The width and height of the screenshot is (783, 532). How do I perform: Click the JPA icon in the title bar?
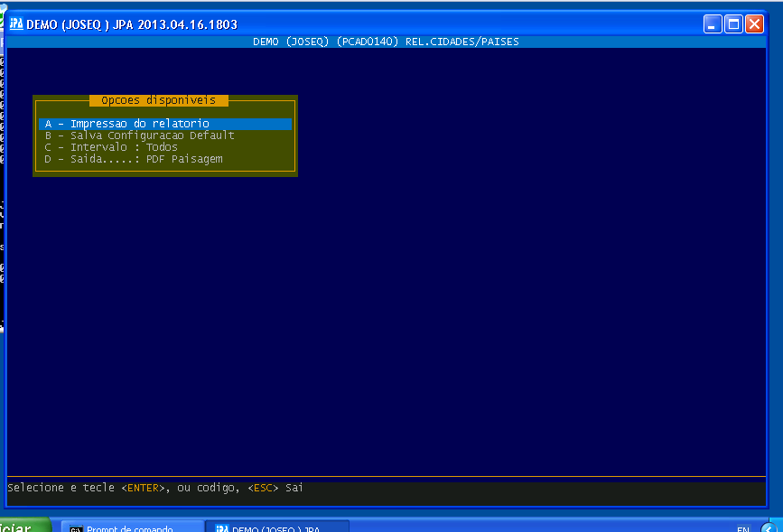tap(16, 23)
